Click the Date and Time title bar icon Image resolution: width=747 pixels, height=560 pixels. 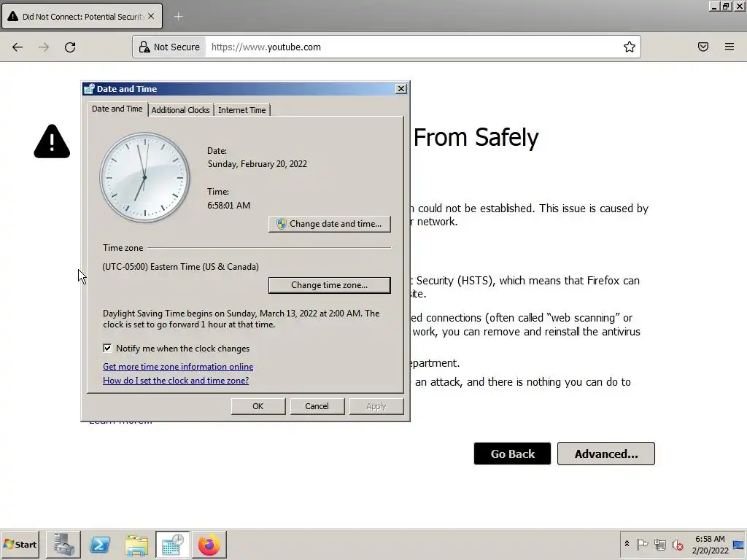tap(89, 88)
